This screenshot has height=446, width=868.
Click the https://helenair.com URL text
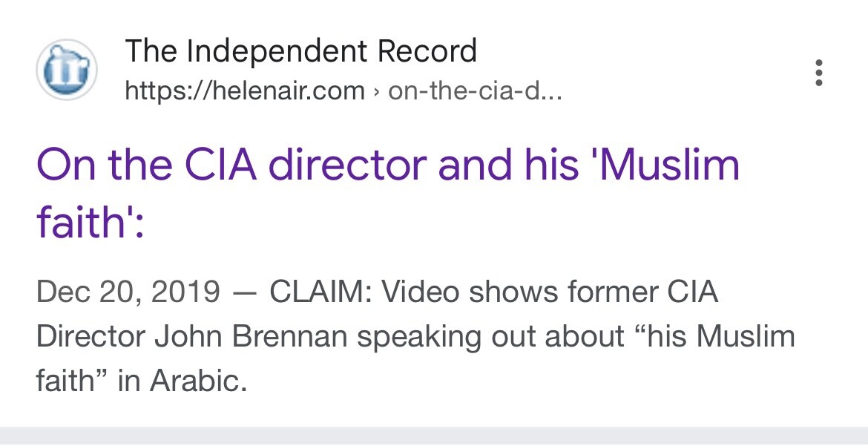click(x=245, y=91)
